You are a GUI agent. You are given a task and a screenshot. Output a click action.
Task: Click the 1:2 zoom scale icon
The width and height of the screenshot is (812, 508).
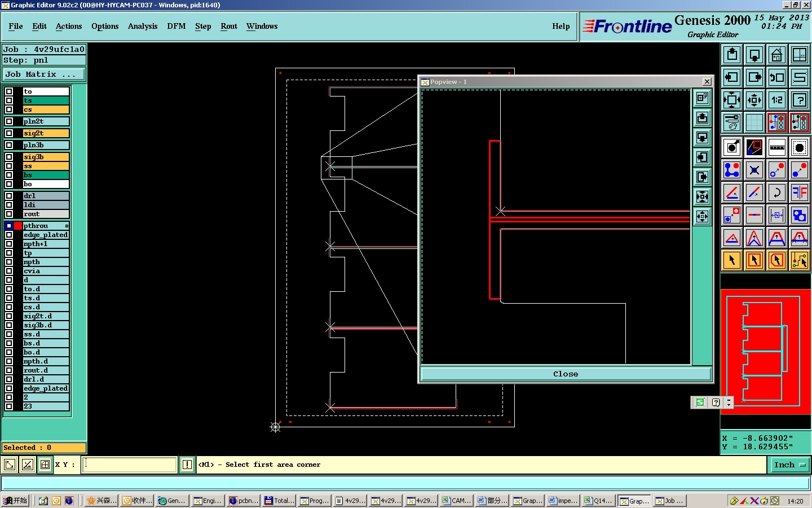coord(777,100)
